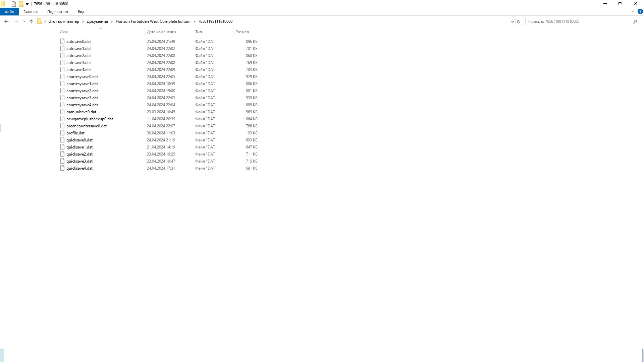
Task: Go to Документы in breadcrumb path
Action: 97,21
